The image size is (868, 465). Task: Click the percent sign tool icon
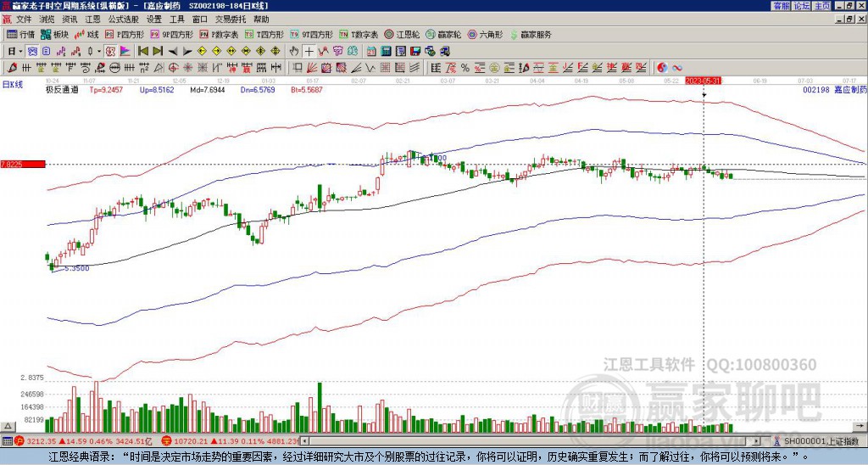click(465, 68)
